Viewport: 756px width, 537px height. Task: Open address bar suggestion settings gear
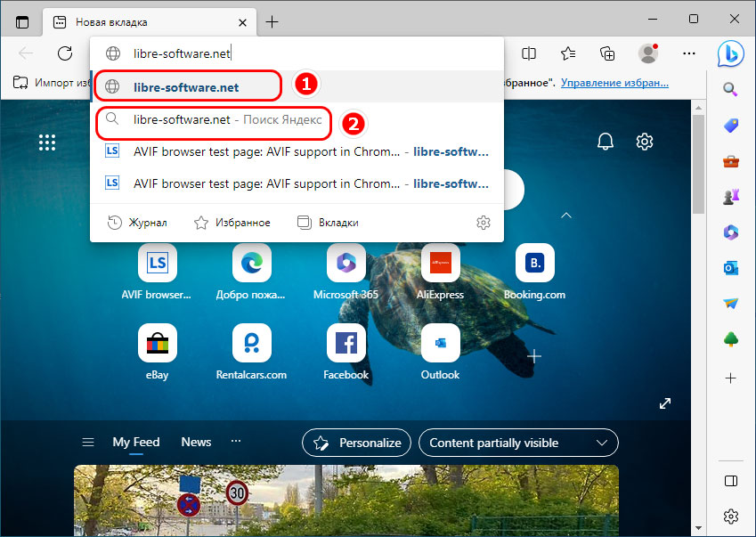pos(484,223)
